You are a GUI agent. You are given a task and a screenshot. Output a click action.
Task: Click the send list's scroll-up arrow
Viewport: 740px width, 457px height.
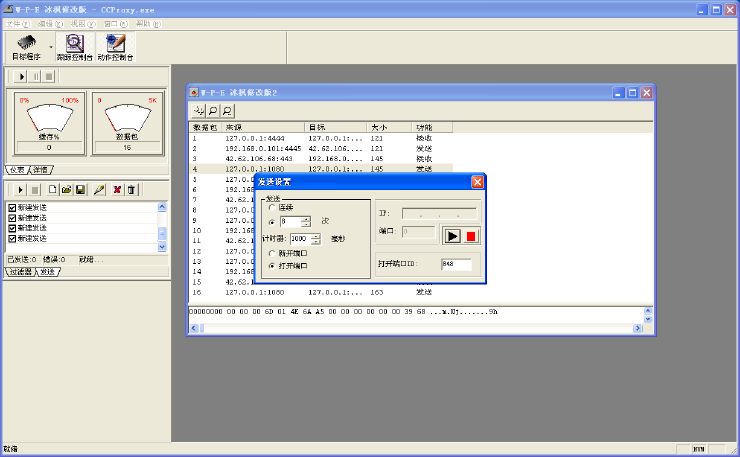(x=162, y=207)
